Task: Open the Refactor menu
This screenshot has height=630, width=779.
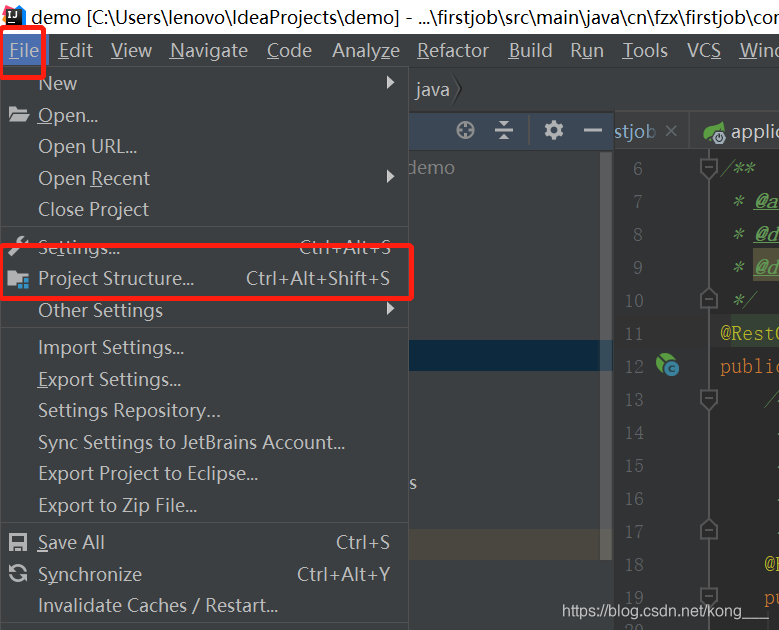Action: point(453,51)
